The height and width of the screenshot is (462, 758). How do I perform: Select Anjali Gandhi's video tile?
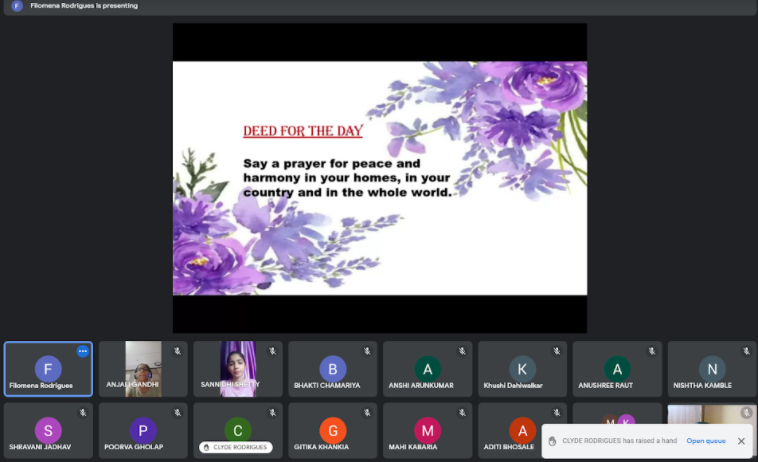point(143,368)
